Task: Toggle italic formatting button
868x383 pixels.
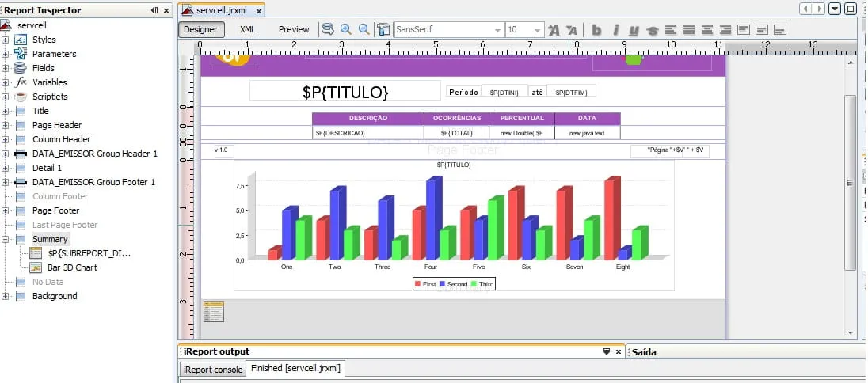Action: (x=615, y=30)
